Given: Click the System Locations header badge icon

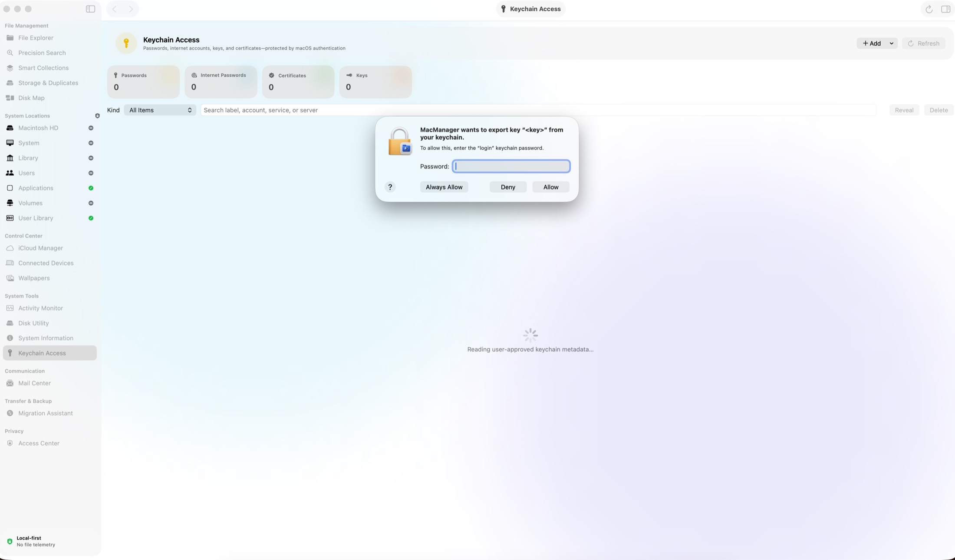Looking at the screenshot, I should click(97, 116).
